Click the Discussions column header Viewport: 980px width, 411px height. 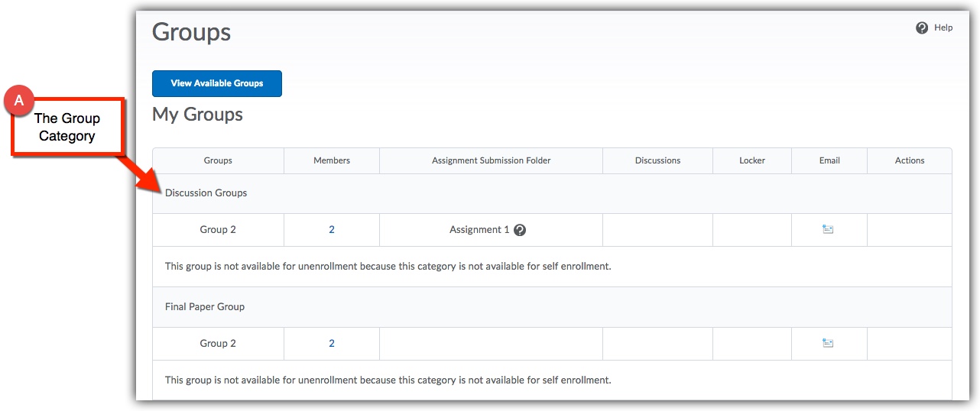(x=657, y=160)
